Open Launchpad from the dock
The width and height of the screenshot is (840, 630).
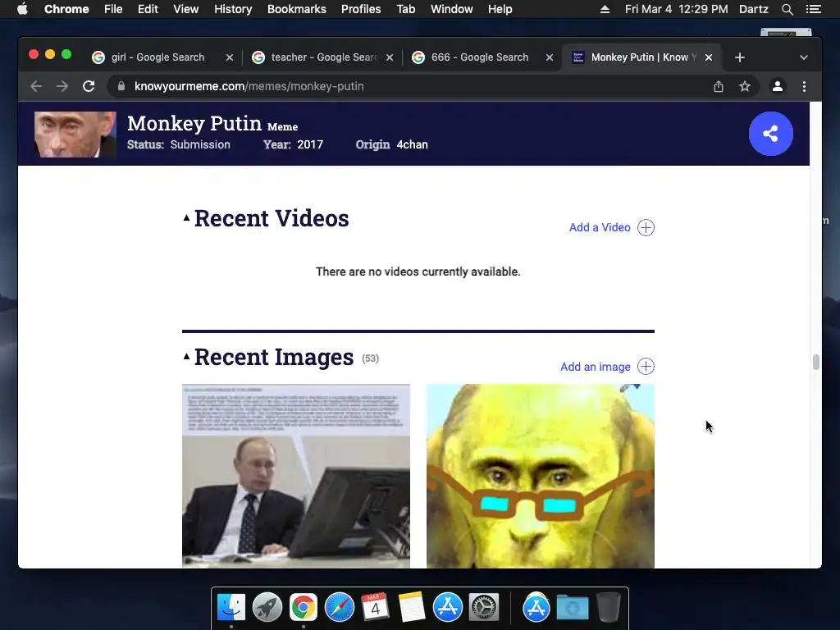267,608
